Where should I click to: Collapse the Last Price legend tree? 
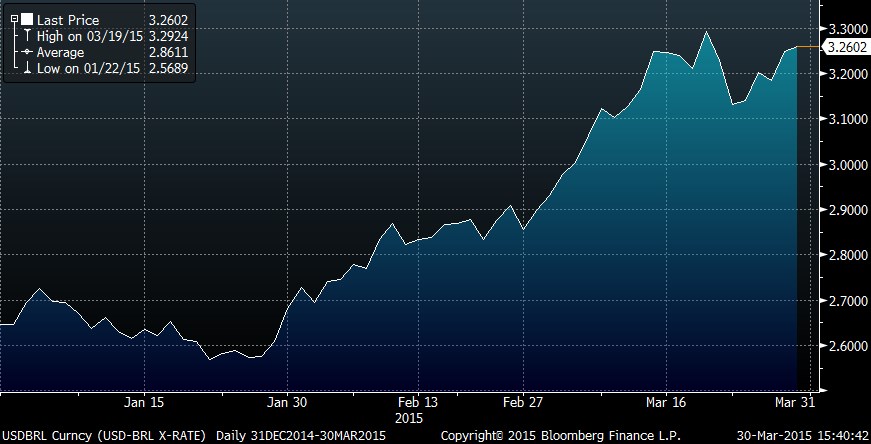tap(15, 19)
